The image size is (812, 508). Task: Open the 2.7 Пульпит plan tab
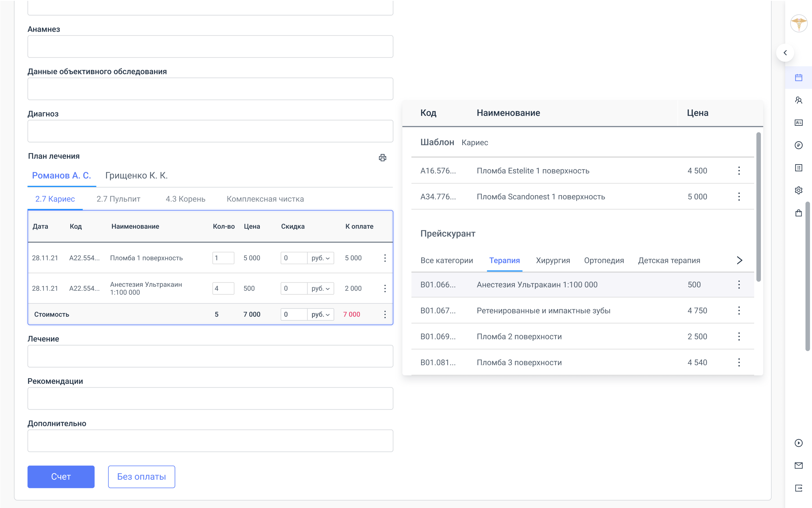(118, 199)
